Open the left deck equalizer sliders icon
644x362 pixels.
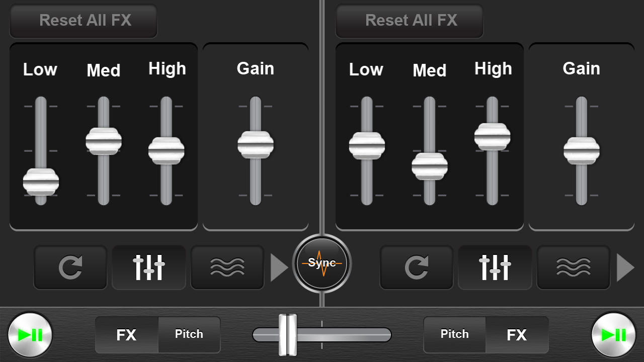coord(149,267)
